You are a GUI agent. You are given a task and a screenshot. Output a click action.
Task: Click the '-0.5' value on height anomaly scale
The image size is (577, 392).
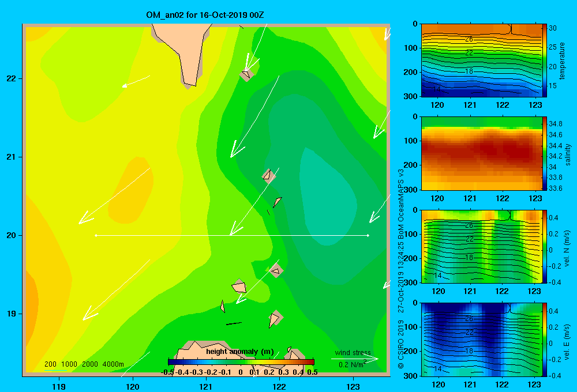167,372
